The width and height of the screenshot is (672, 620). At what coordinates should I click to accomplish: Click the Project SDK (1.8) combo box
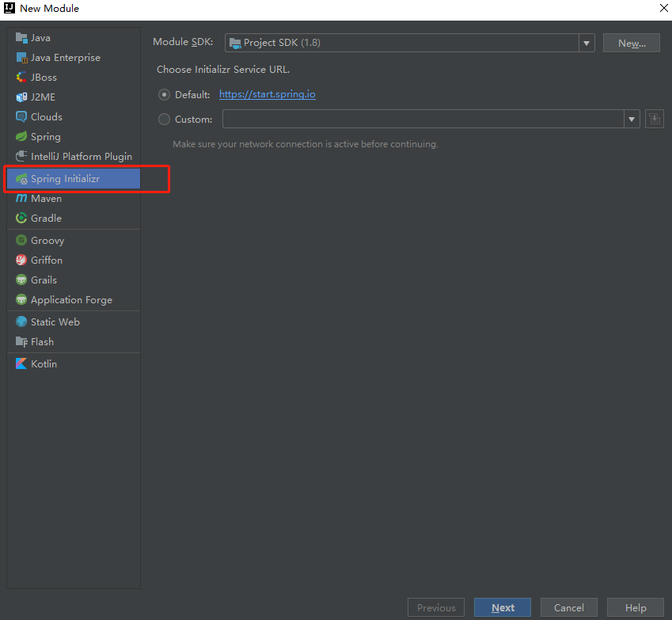coord(409,43)
